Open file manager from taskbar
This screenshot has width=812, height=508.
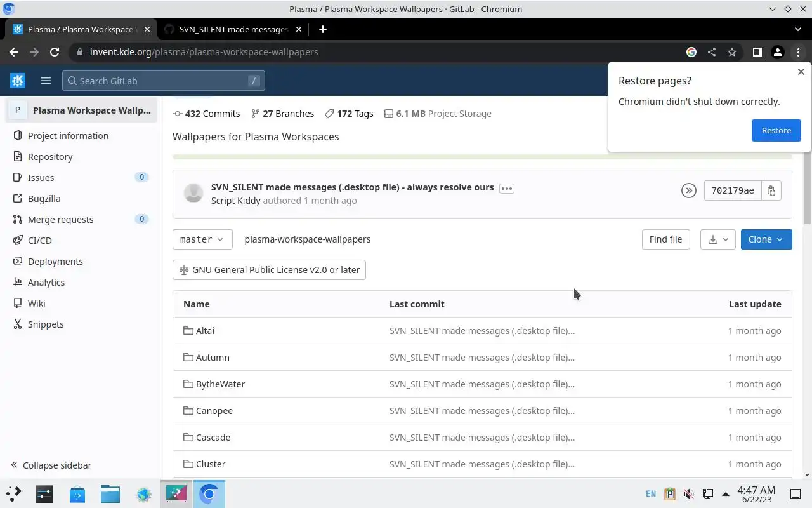click(x=110, y=493)
